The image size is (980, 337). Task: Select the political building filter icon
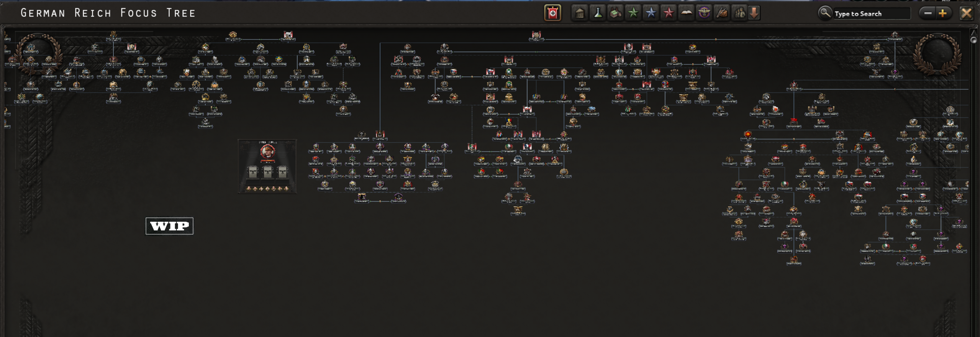click(x=580, y=13)
